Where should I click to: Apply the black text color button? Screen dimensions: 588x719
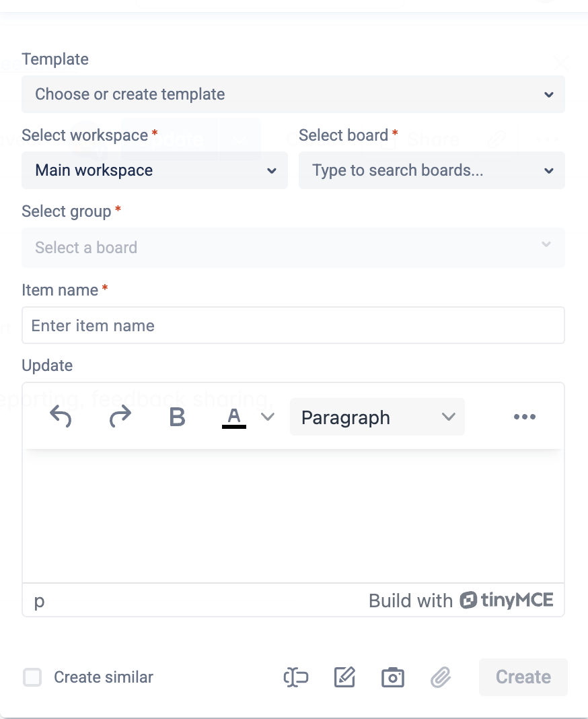(233, 417)
